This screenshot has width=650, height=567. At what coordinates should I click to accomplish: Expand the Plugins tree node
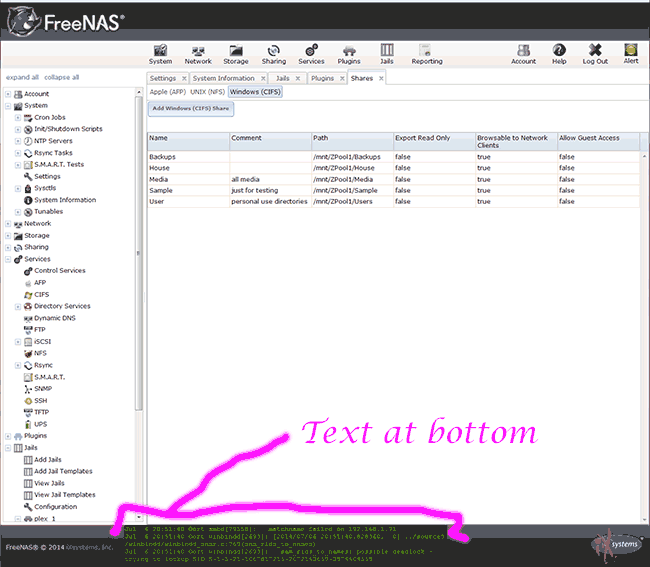[8, 436]
